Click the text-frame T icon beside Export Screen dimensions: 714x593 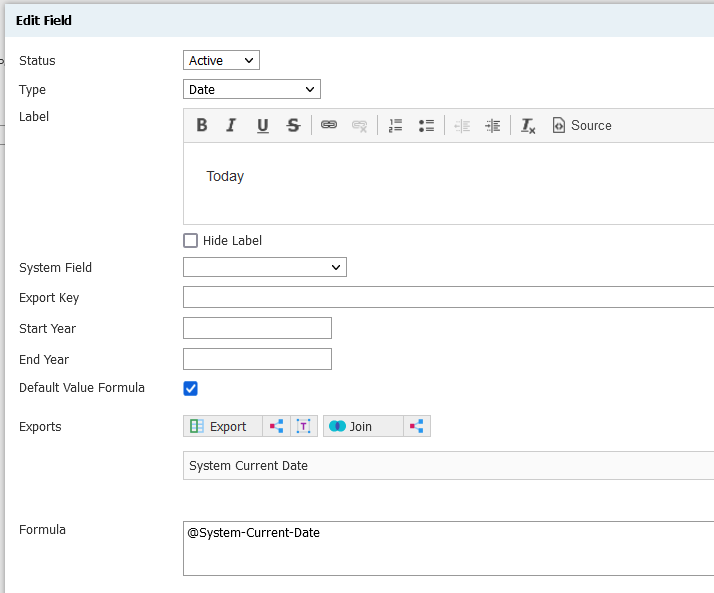pos(303,426)
